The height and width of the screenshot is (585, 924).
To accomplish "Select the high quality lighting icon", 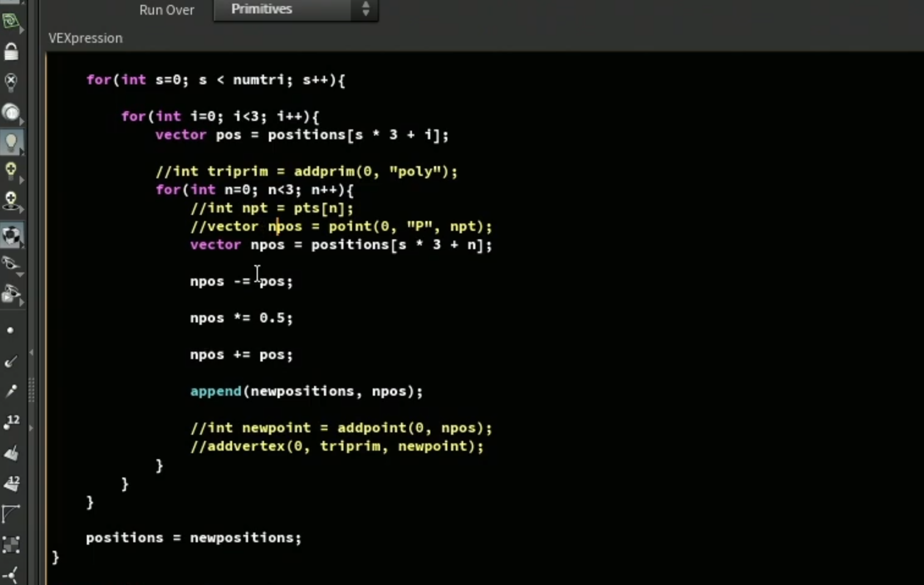I will pyautogui.click(x=11, y=172).
